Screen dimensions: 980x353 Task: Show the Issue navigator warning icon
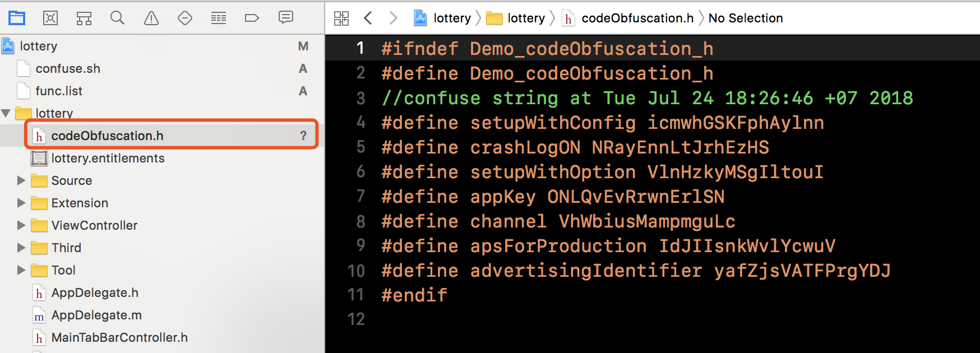pyautogui.click(x=151, y=18)
